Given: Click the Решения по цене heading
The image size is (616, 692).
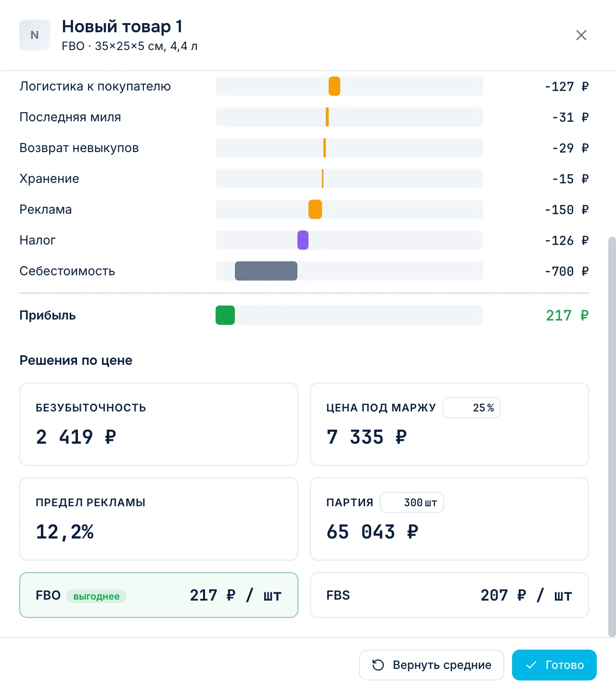Looking at the screenshot, I should coord(76,360).
